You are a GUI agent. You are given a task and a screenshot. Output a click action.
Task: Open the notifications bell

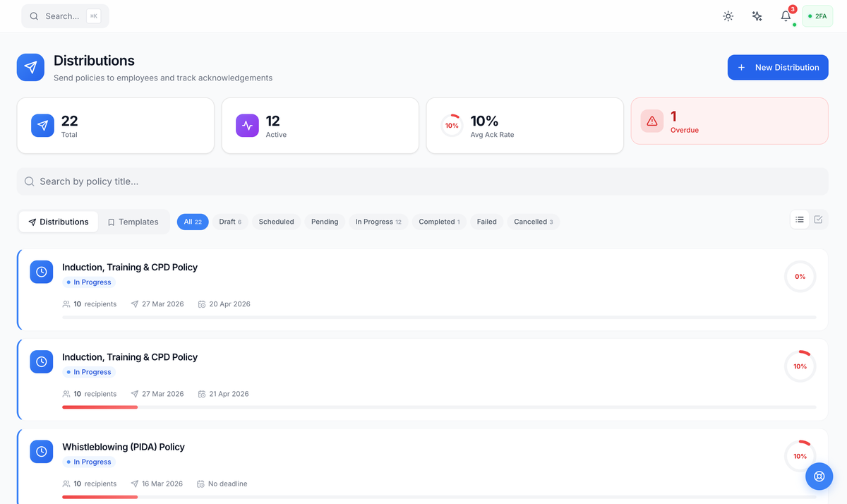coord(786,16)
